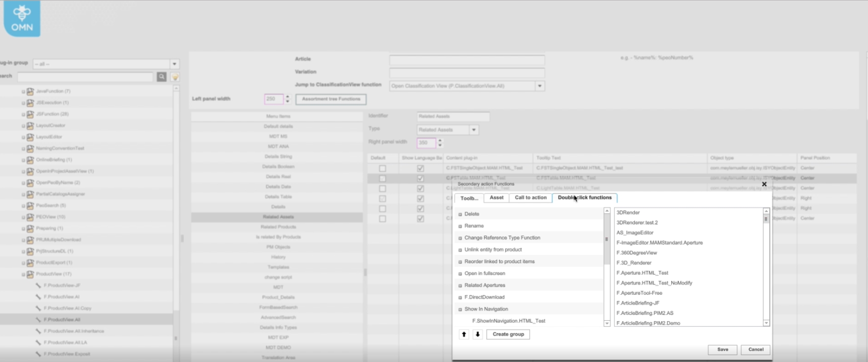The image size is (868, 362).
Task: Expand the OpenPeoByName (2) tree node
Action: pyautogui.click(x=23, y=183)
